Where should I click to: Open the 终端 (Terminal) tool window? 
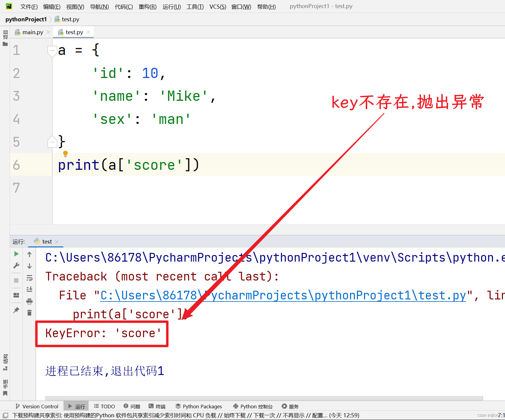[157, 406]
